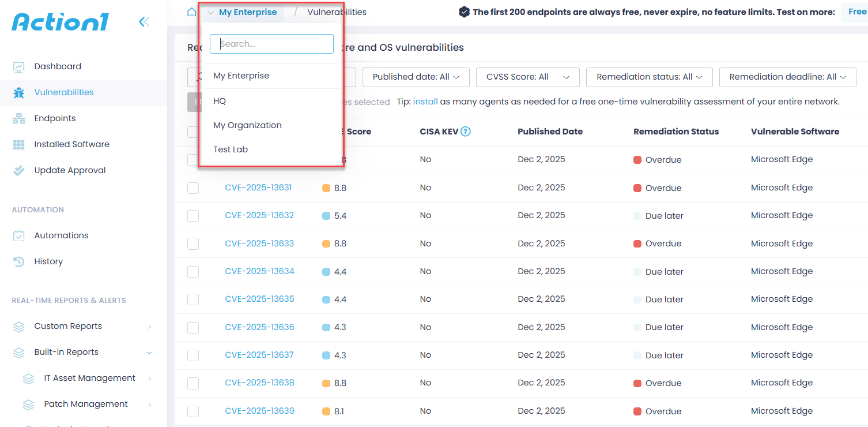Viewport: 868px width, 427px height.
Task: Select Test Lab from the organization menu
Action: [231, 149]
